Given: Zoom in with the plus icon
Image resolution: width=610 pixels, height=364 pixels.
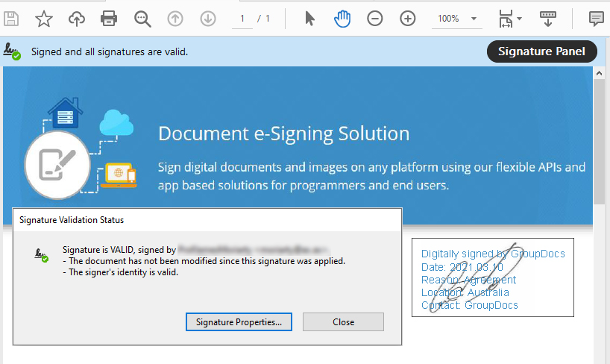Looking at the screenshot, I should (407, 19).
